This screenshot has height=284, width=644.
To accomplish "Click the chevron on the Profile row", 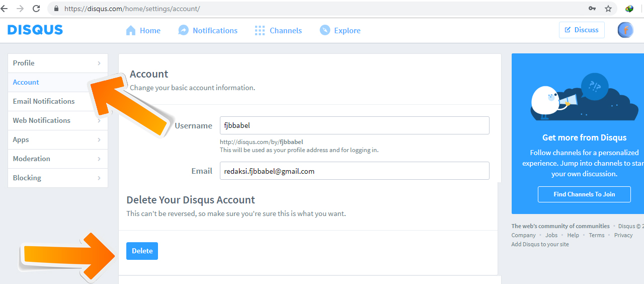I will point(99,63).
